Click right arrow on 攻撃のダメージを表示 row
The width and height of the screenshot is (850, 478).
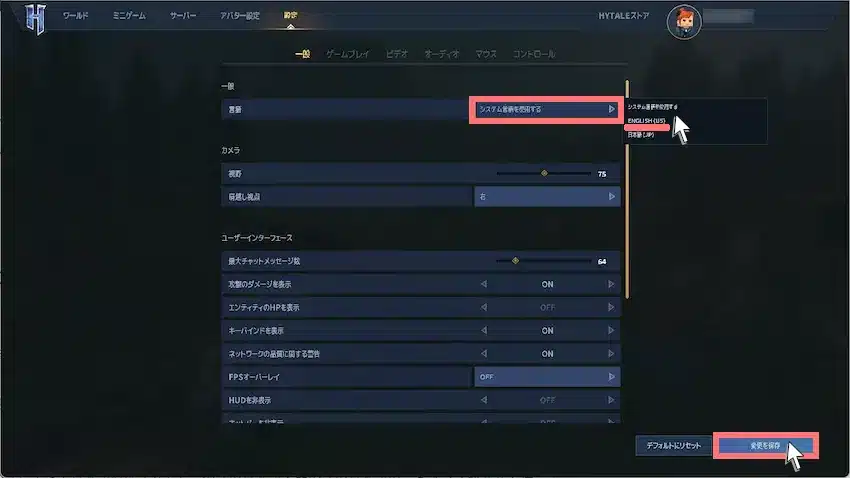(611, 284)
